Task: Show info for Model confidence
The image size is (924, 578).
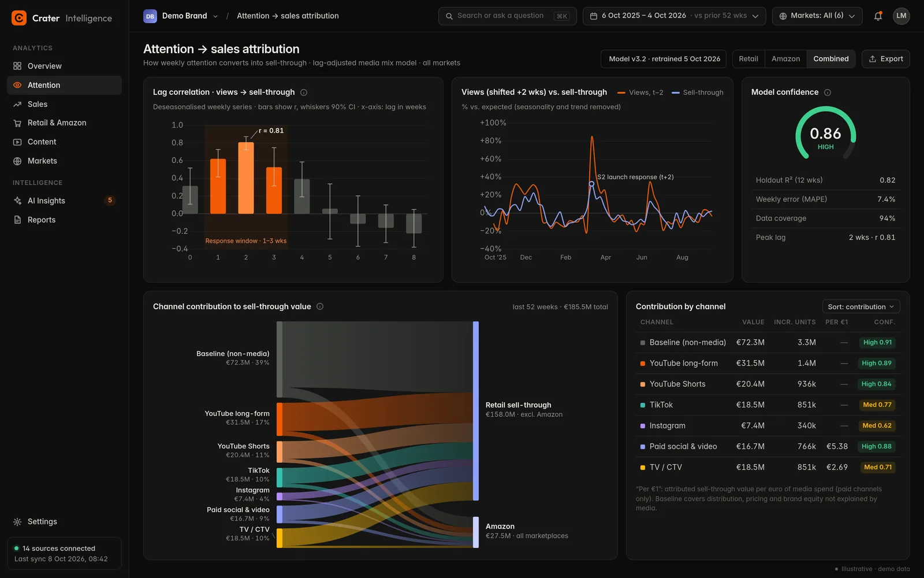Action: coord(828,92)
